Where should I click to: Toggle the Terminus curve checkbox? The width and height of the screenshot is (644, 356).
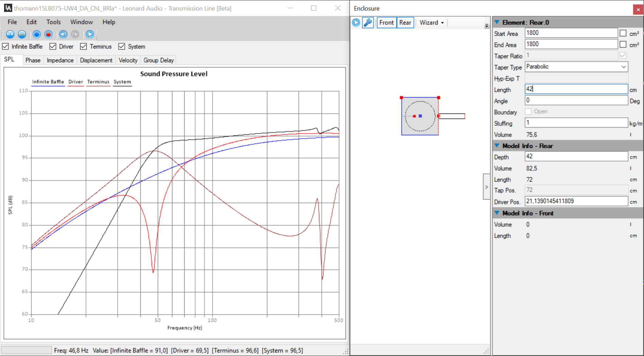click(84, 47)
